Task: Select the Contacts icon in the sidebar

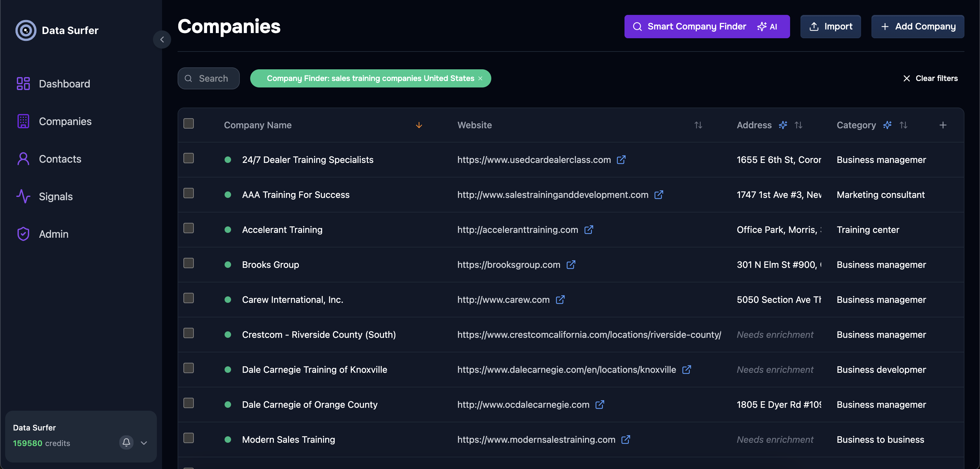Action: coord(23,159)
